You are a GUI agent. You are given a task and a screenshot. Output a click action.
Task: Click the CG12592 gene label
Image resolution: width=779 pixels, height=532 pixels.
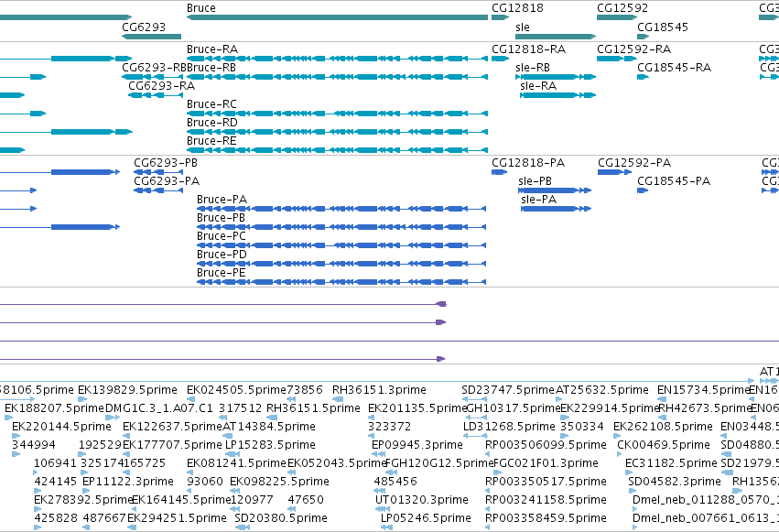pos(622,8)
